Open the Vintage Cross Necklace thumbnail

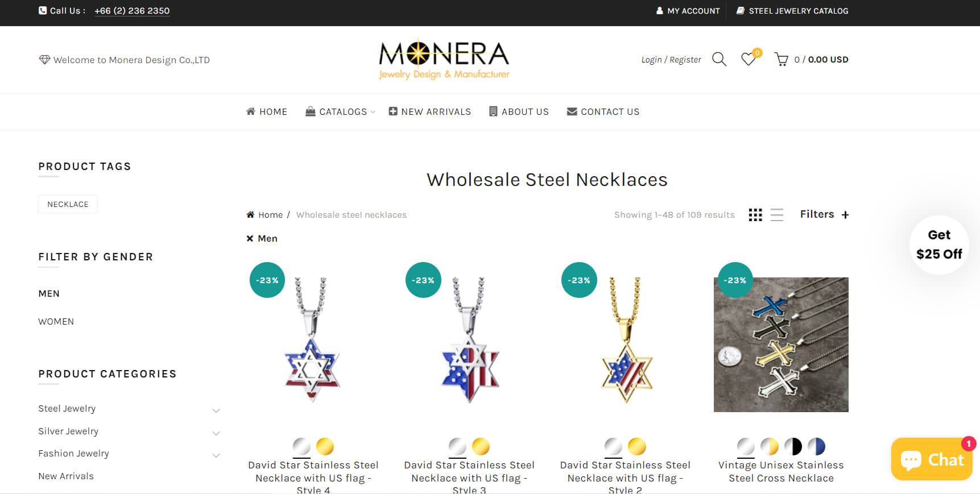point(781,344)
